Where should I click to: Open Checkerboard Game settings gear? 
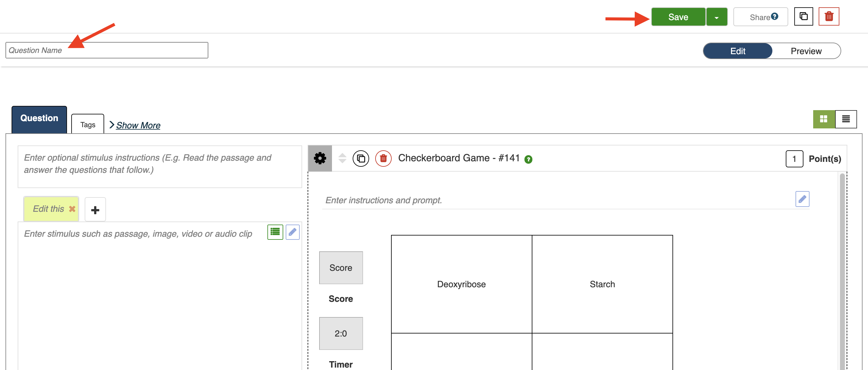(320, 158)
